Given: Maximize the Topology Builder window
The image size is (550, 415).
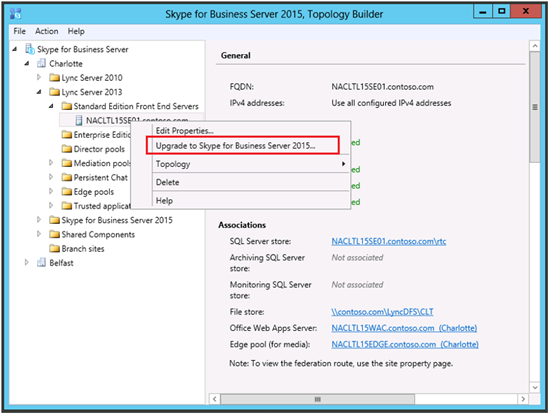Looking at the screenshot, I should [x=502, y=11].
